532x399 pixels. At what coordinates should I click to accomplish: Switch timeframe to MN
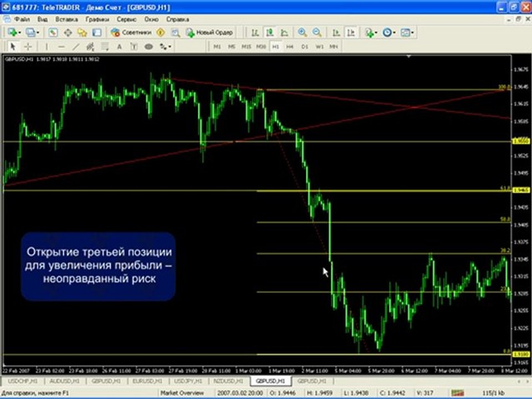pos(334,47)
